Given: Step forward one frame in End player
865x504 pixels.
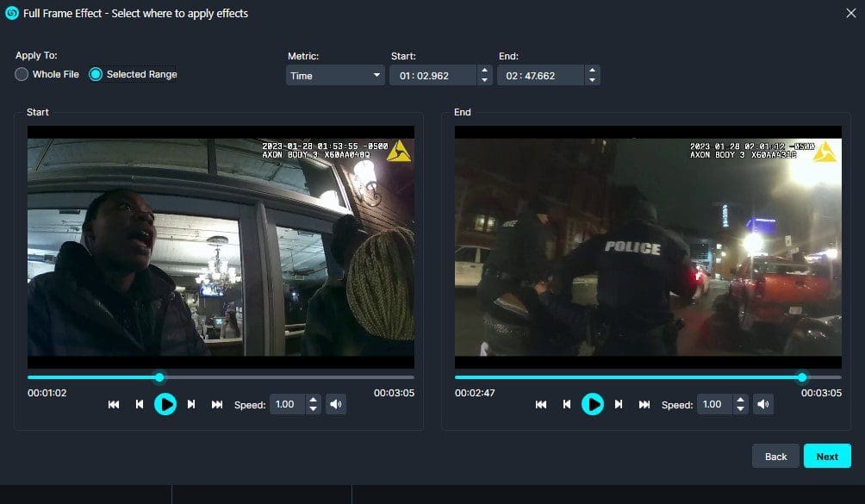Looking at the screenshot, I should point(619,404).
